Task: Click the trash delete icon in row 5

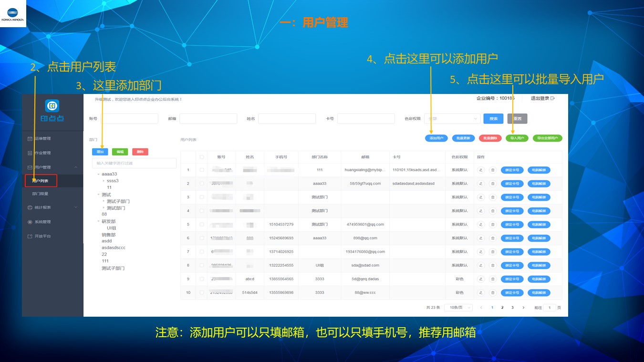Action: pos(493,225)
